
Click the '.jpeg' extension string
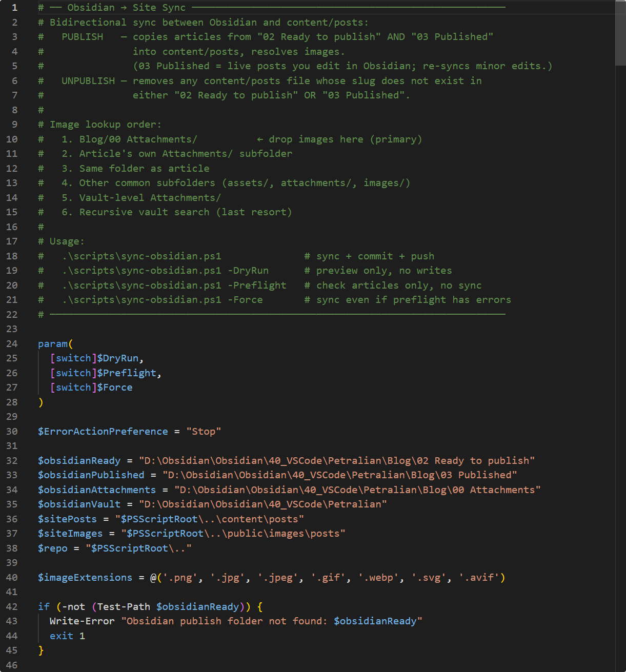click(x=277, y=578)
